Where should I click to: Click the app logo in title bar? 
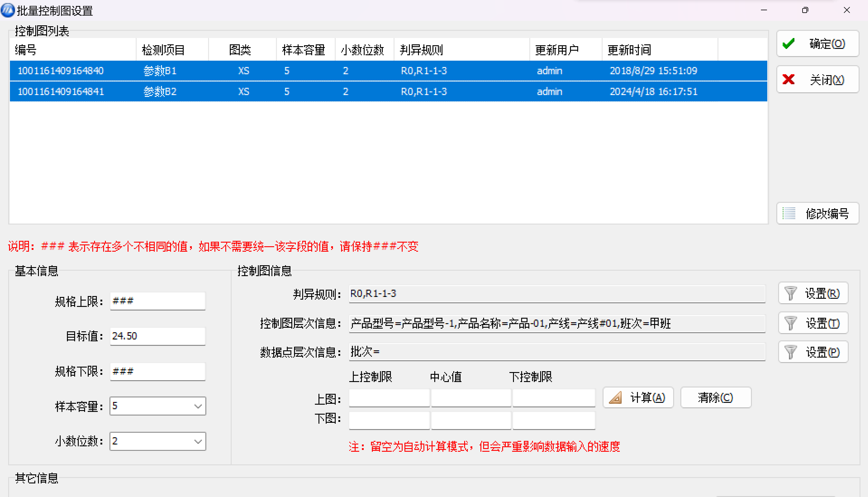8,10
